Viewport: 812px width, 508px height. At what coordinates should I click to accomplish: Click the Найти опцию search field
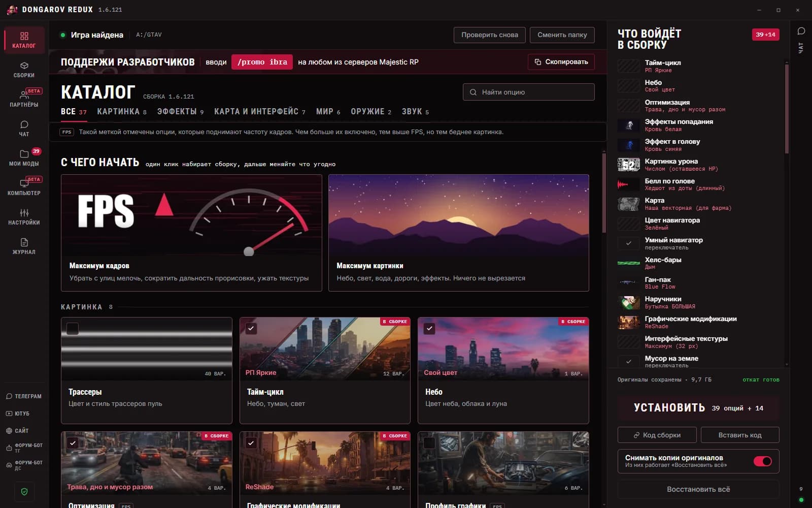[528, 92]
